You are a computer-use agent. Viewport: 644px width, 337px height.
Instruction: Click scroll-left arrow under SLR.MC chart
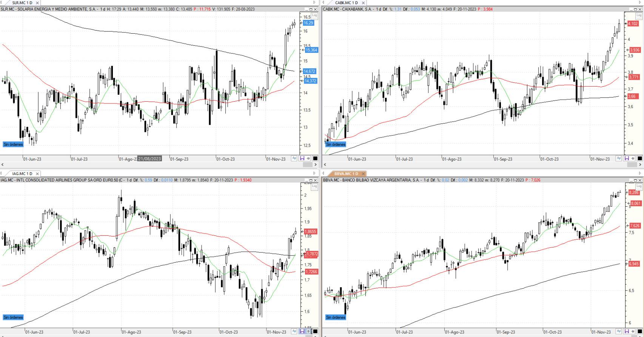2,165
